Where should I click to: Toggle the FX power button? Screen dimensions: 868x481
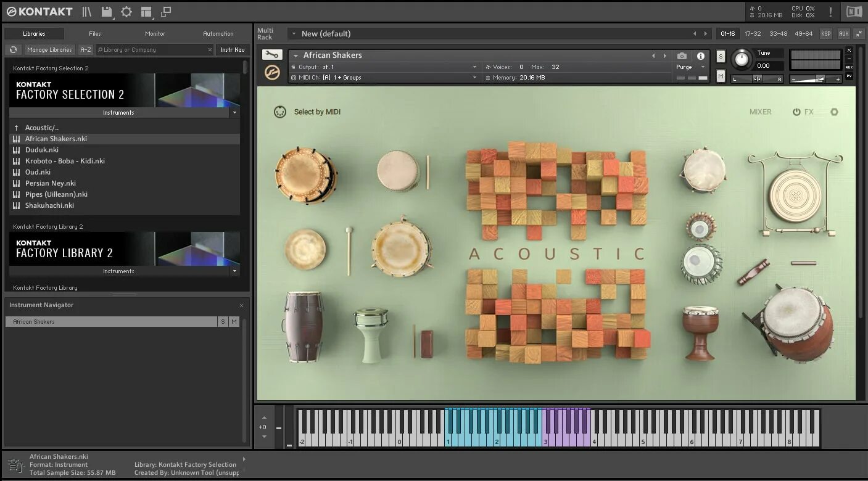point(796,112)
